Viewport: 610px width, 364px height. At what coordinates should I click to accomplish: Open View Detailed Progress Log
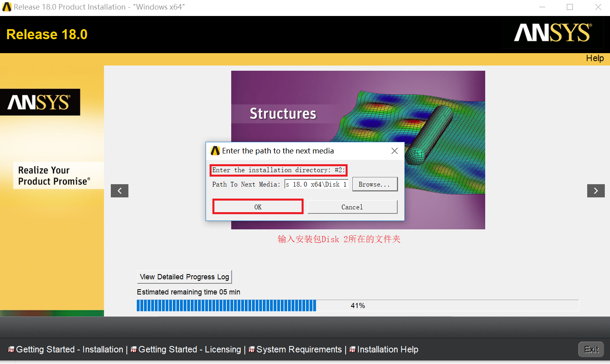pyautogui.click(x=184, y=277)
